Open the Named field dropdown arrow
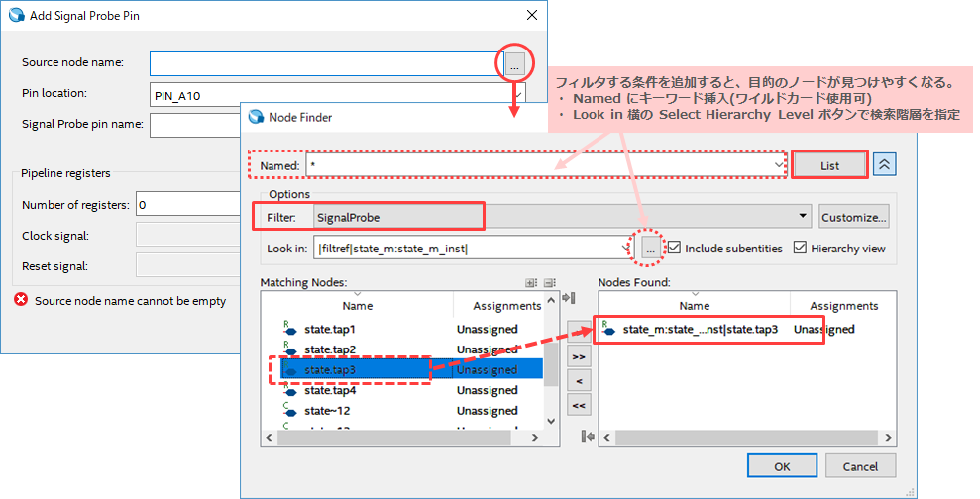This screenshot has width=980, height=499. [x=778, y=165]
